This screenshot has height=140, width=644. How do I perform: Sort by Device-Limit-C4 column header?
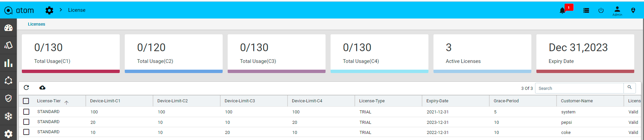click(x=307, y=101)
